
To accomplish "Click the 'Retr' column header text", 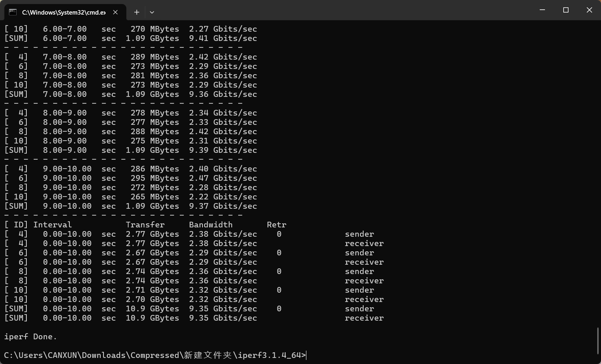I will (276, 225).
